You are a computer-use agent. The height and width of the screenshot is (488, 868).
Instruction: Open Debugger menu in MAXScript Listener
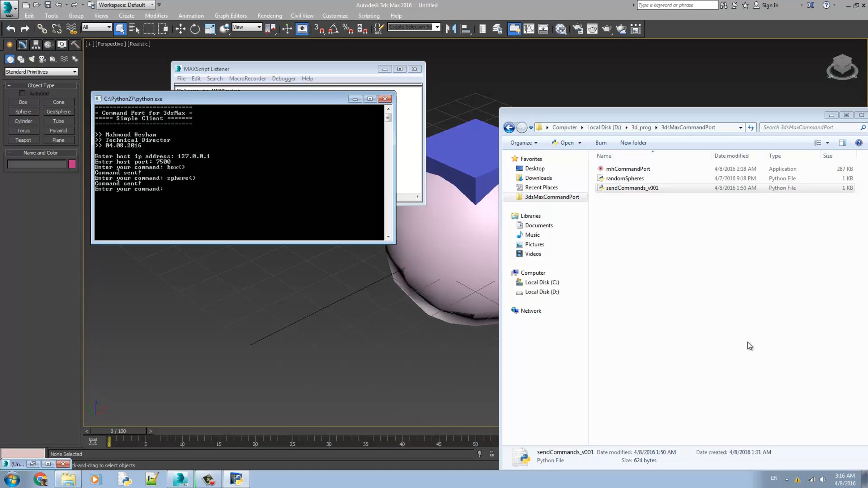pyautogui.click(x=284, y=78)
